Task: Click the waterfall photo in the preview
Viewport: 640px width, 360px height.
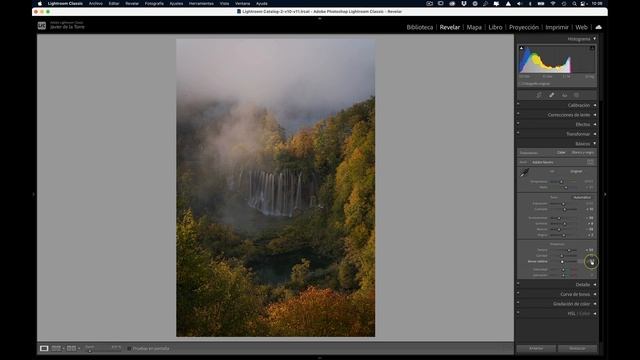Action: [x=276, y=188]
